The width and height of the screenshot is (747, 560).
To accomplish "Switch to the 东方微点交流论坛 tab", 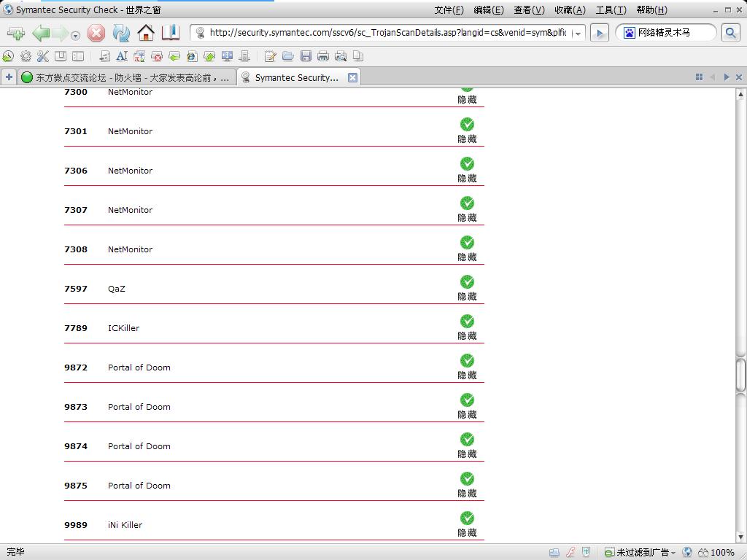I will coord(127,77).
